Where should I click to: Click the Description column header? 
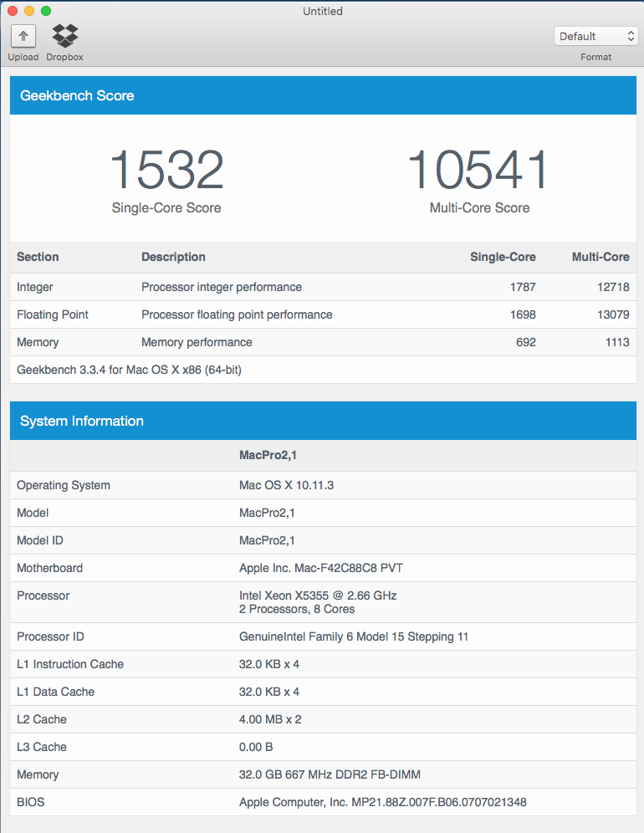click(x=173, y=257)
